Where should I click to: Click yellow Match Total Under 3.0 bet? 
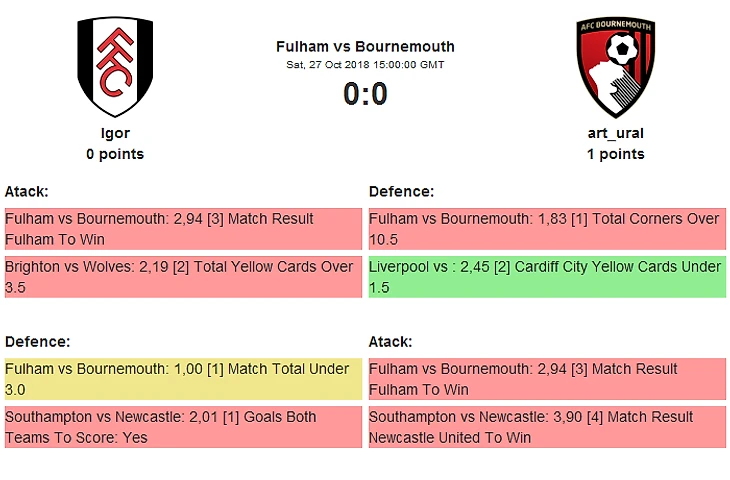(183, 379)
